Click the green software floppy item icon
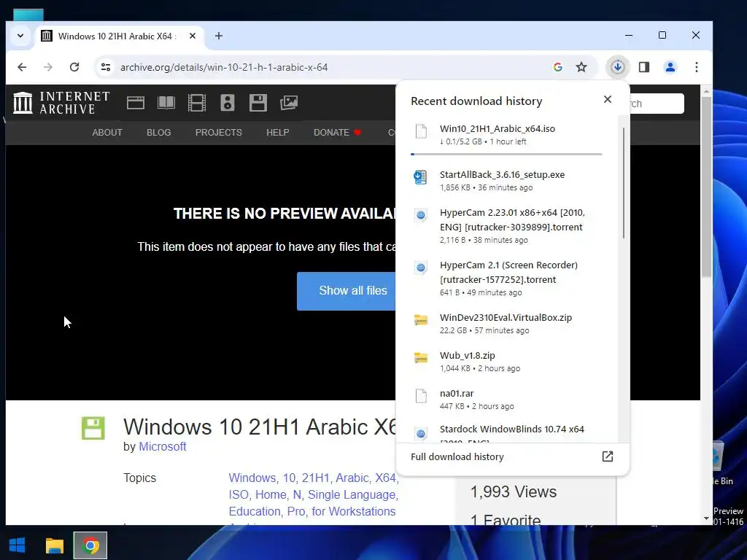747x560 pixels. (x=93, y=427)
